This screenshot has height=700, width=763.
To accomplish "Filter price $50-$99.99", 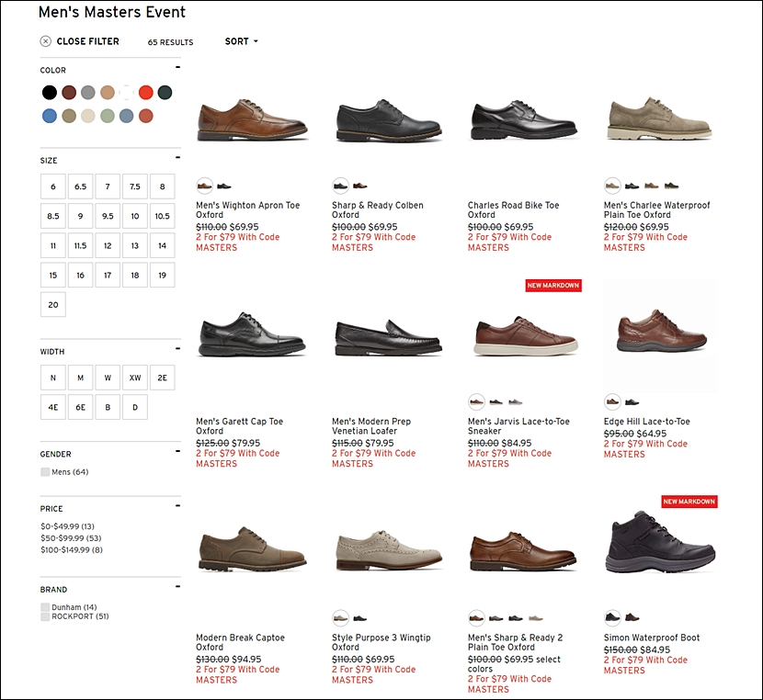I will tap(71, 538).
